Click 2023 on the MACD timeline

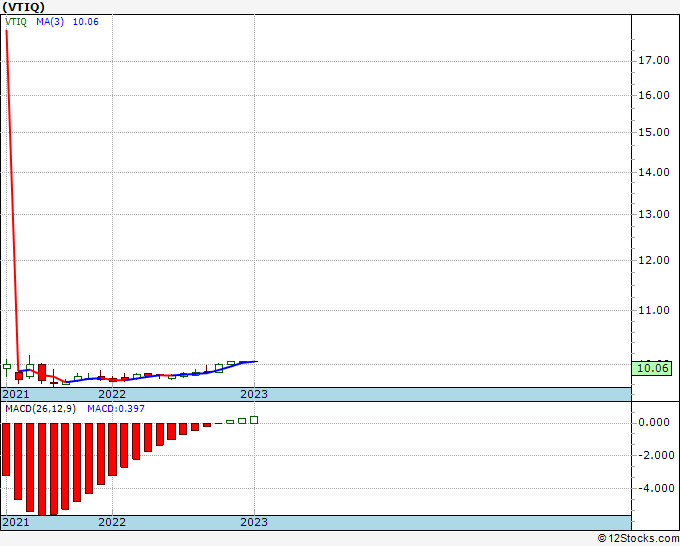point(254,522)
